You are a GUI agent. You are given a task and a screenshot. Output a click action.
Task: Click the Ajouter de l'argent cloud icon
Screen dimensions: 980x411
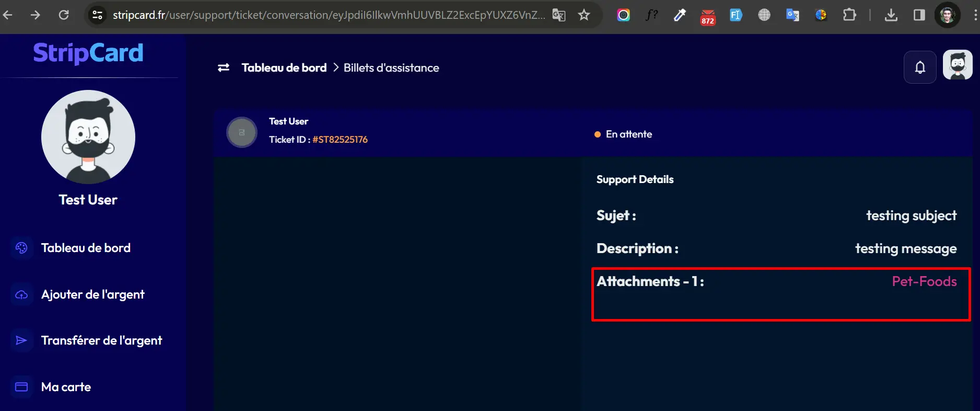(21, 294)
